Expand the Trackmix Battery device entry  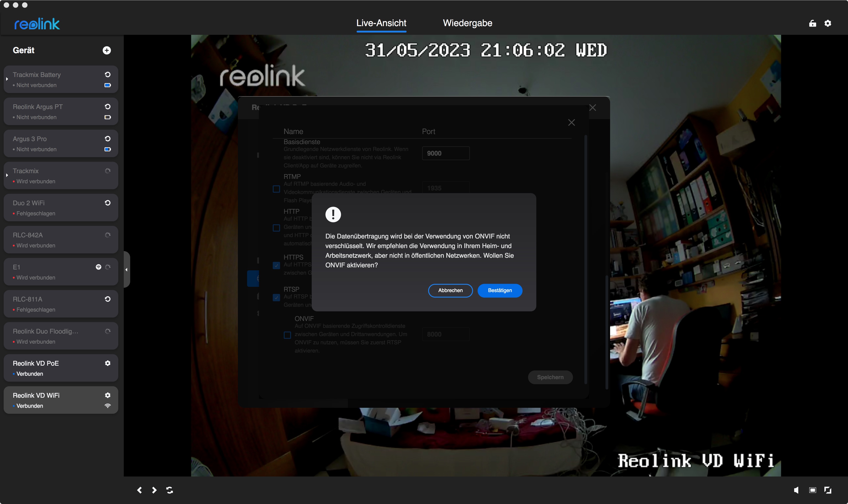pos(7,79)
